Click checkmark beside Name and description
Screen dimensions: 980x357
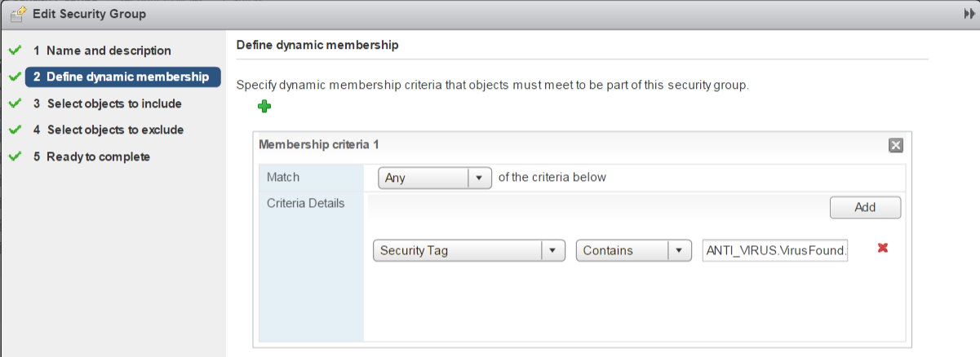point(15,51)
